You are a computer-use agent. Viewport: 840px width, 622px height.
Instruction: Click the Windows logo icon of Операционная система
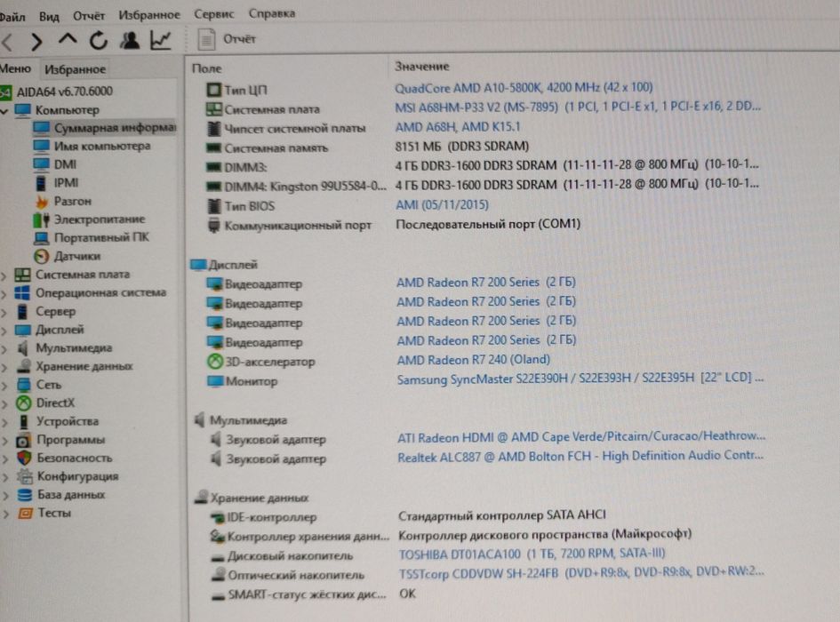coord(22,293)
